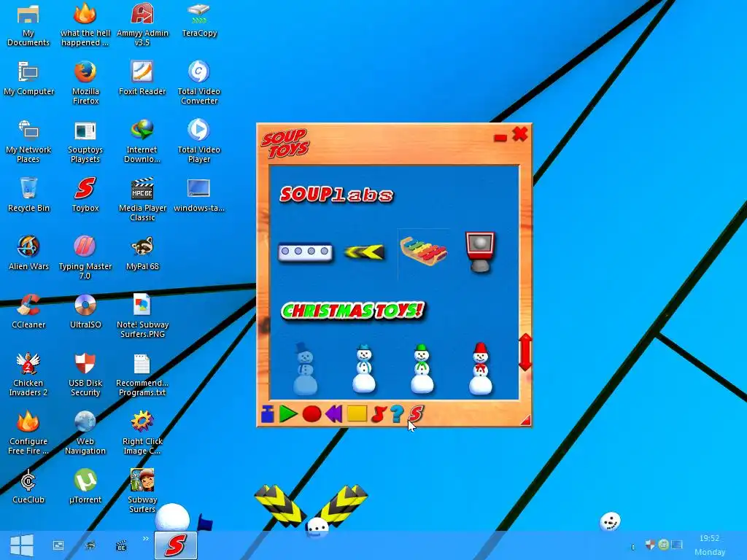Open CCleaner desktop icon
The image size is (747, 560).
(x=28, y=311)
